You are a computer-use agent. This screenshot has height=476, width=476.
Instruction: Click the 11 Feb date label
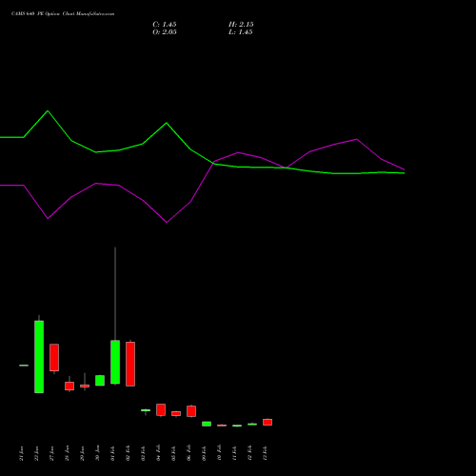pyautogui.click(x=234, y=453)
